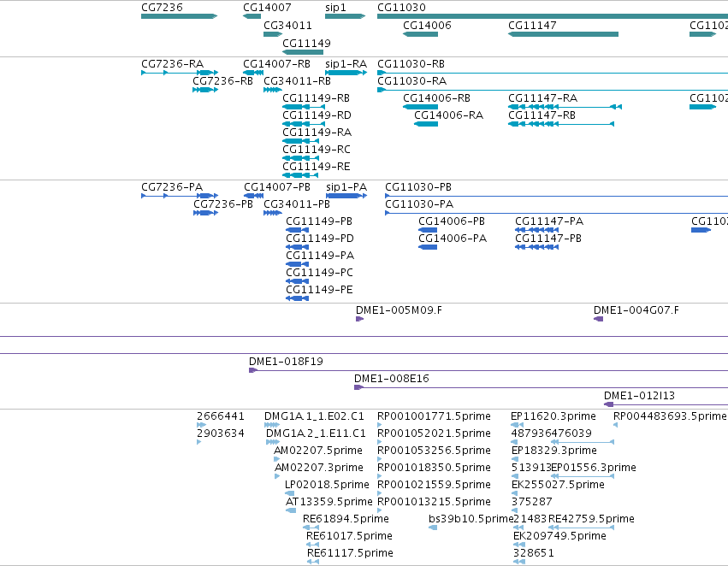The width and height of the screenshot is (728, 566).
Task: Select transcript CG11147-RB
Action: click(561, 124)
